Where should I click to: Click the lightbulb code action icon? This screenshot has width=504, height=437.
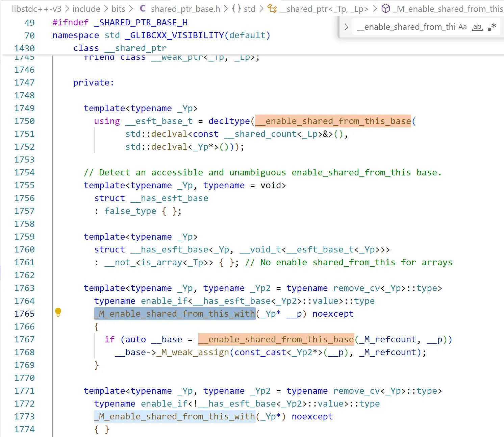58,312
